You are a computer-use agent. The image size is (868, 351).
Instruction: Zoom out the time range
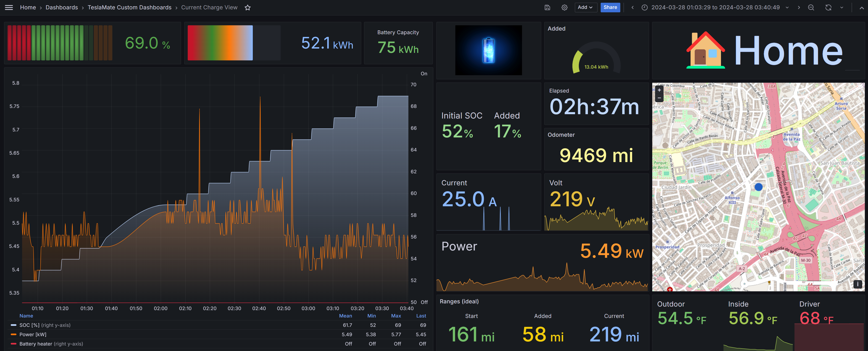[x=811, y=7]
